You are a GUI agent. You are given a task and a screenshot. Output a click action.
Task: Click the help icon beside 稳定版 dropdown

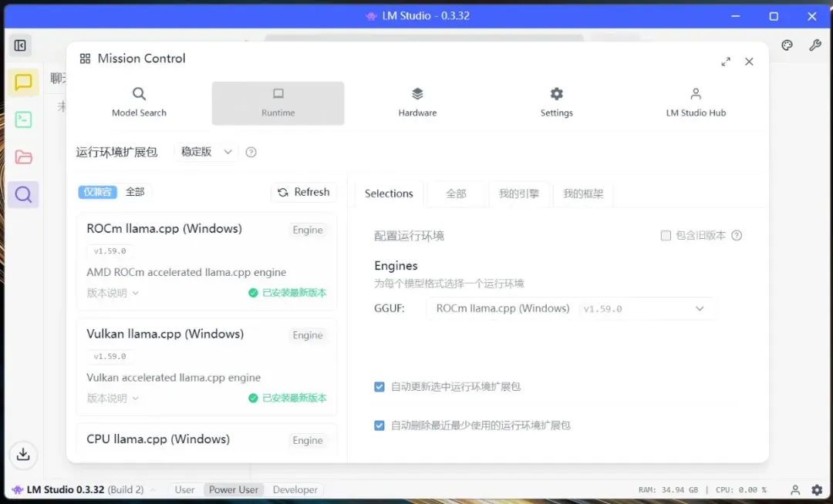tap(251, 153)
